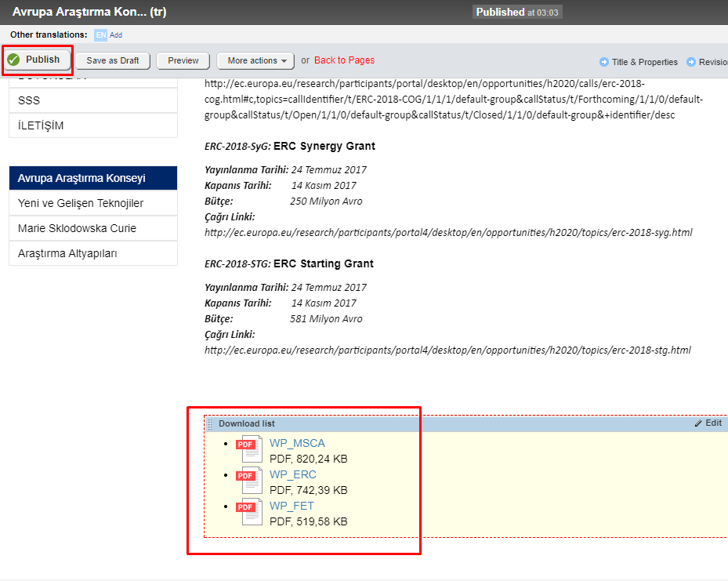Select Araştırma Altyapıları menu item

[92, 253]
